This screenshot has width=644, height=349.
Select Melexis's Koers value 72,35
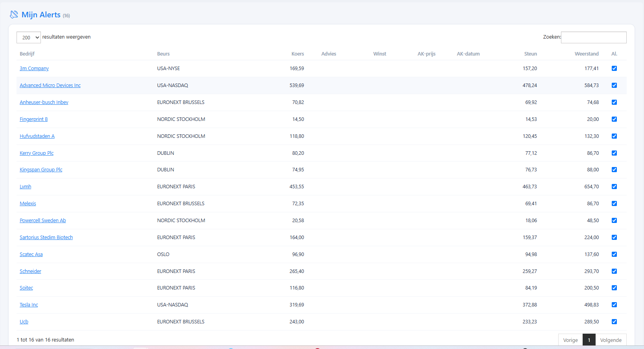point(298,204)
